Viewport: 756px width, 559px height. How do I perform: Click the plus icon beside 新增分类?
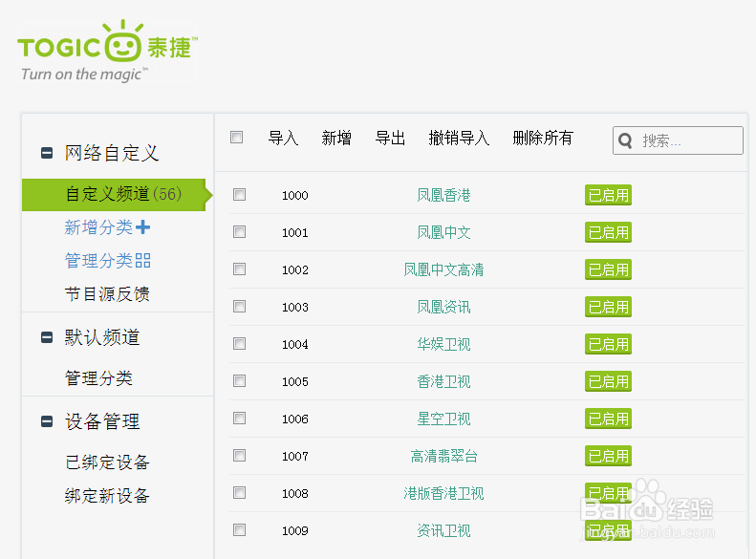point(142,227)
